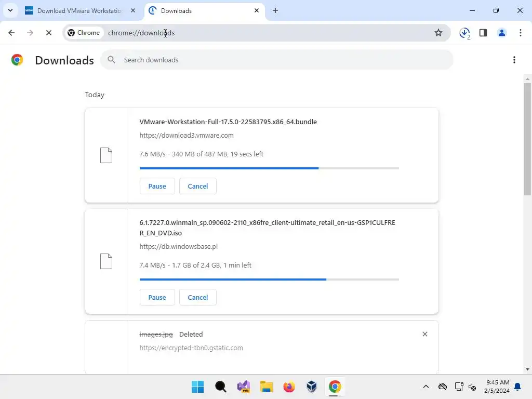Click VMware-Workstation-Full bundle file name

click(228, 122)
